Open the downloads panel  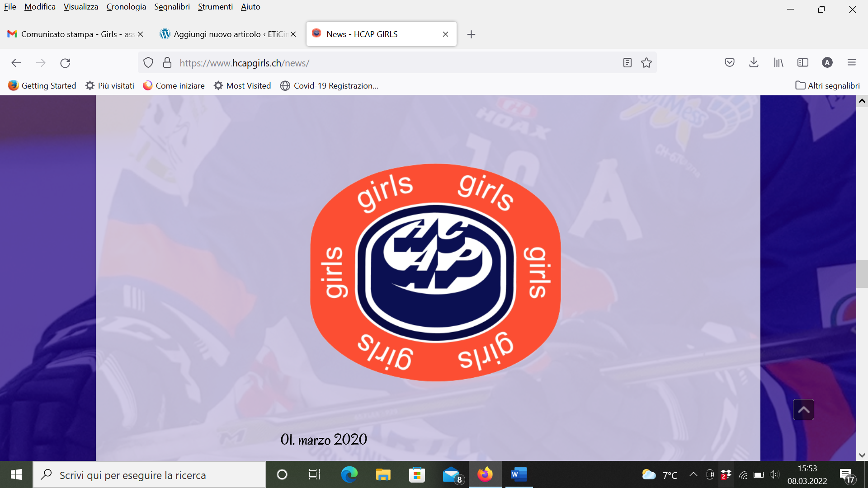pyautogui.click(x=754, y=63)
